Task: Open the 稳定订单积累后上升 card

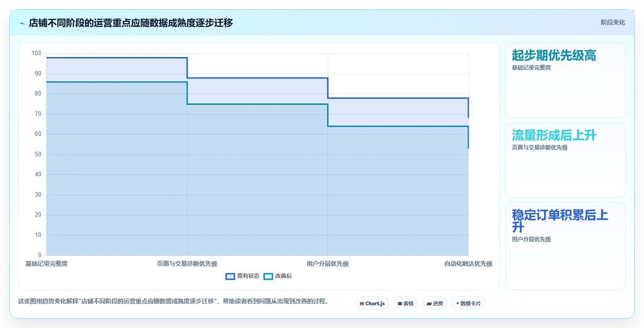Action: coord(566,246)
